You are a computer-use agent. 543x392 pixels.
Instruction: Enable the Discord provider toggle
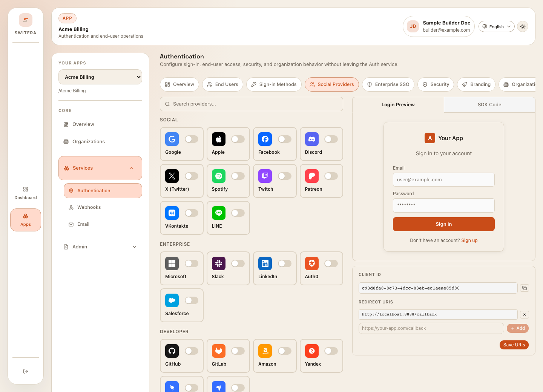point(331,139)
